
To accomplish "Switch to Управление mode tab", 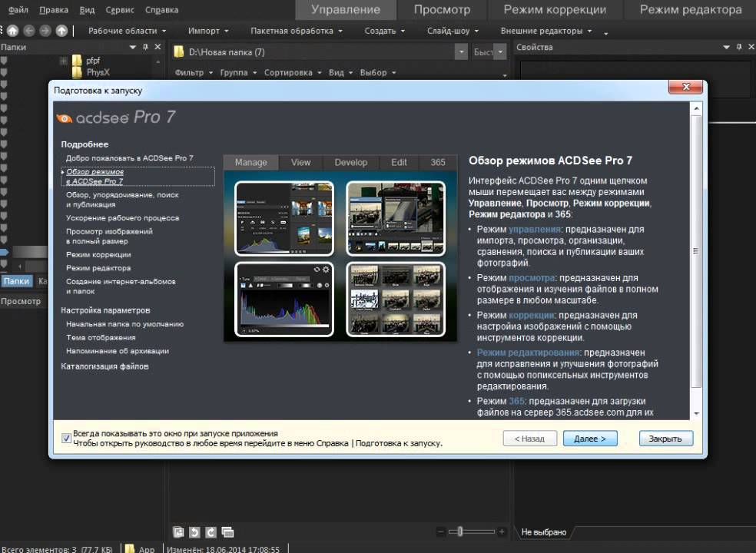I will pyautogui.click(x=345, y=10).
